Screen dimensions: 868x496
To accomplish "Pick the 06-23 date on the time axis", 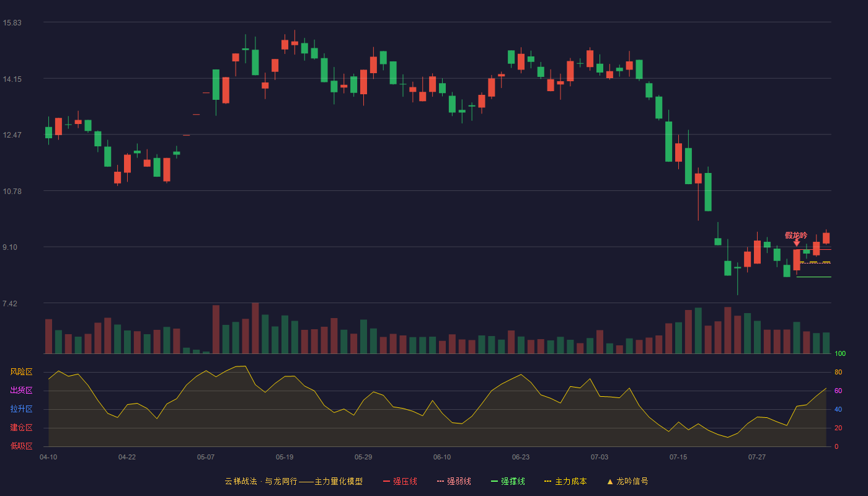I will (521, 457).
